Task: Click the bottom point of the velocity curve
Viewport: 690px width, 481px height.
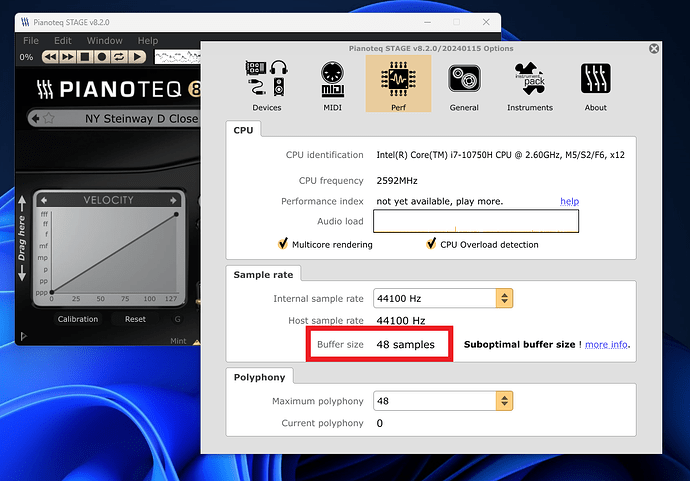Action: (52, 292)
